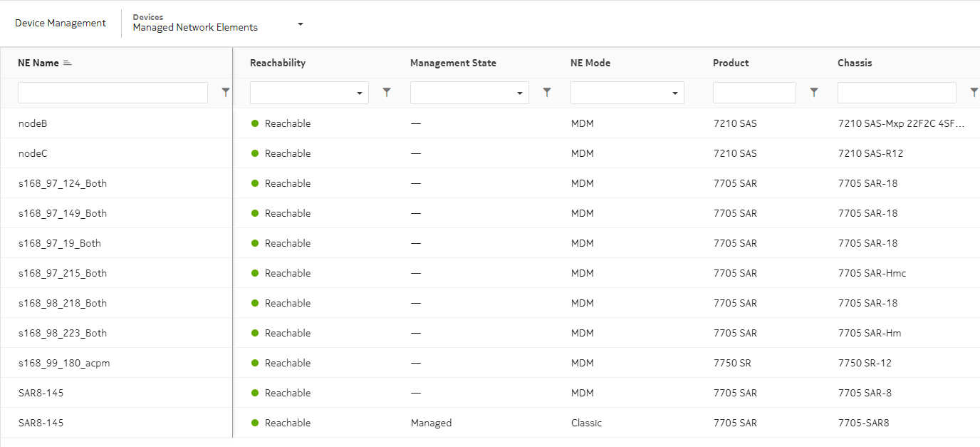Screen dimensions: 980x447
Task: Click the Product column filter funnel icon
Action: click(813, 92)
